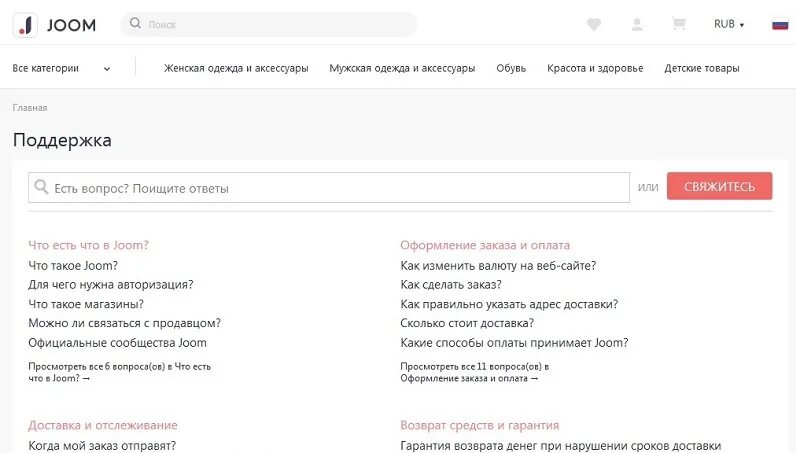The height and width of the screenshot is (453, 796).
Task: Open the RUB currency dropdown
Action: 729,24
